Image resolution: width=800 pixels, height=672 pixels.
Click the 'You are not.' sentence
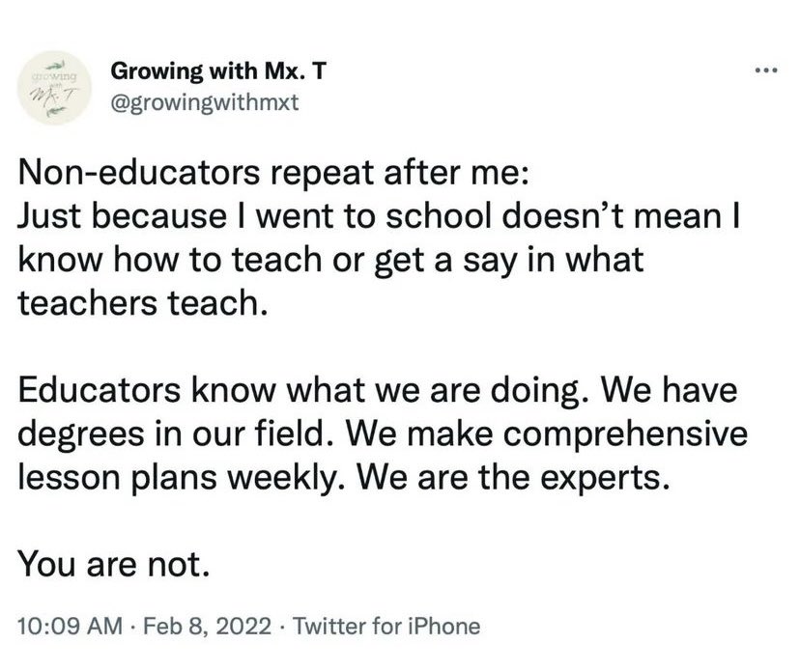coord(114,564)
